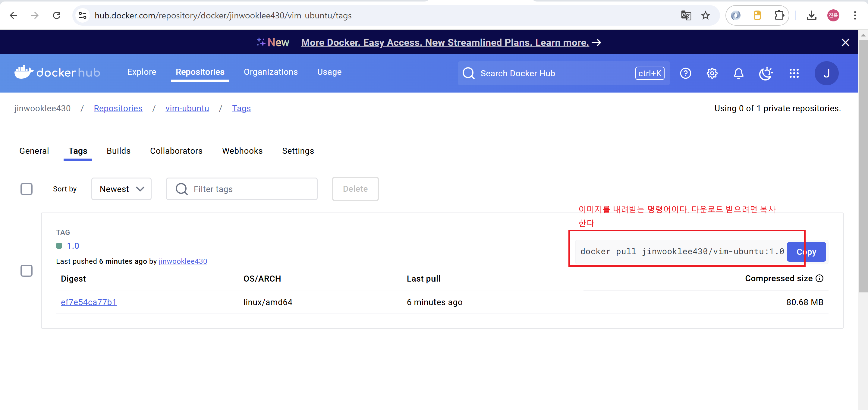Bookmark page with star icon
This screenshot has height=410, width=868.
[x=705, y=15]
